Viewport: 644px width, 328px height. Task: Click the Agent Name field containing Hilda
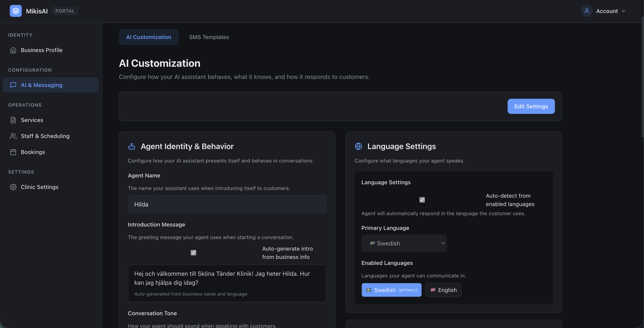(227, 204)
